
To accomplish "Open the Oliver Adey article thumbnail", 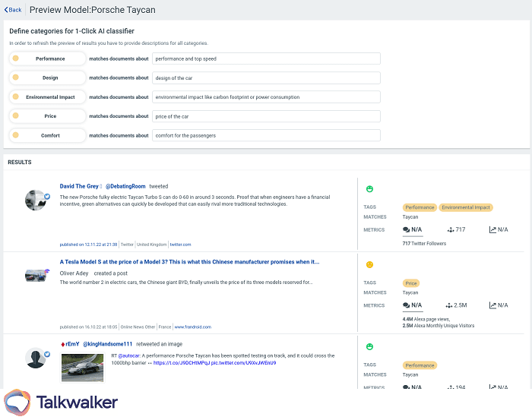I will coord(36,275).
